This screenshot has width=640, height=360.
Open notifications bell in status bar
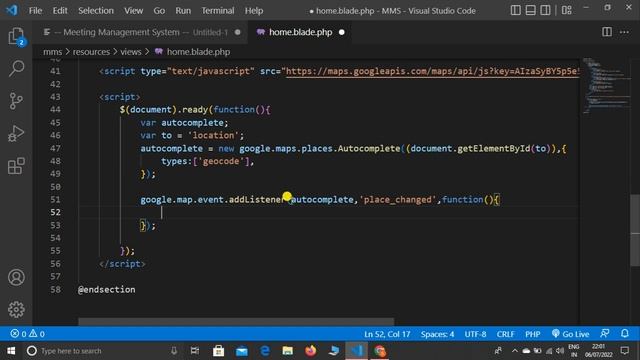point(624,333)
